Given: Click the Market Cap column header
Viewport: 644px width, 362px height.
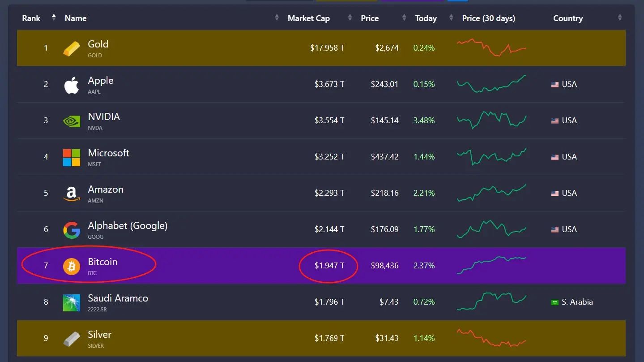Looking at the screenshot, I should [309, 18].
